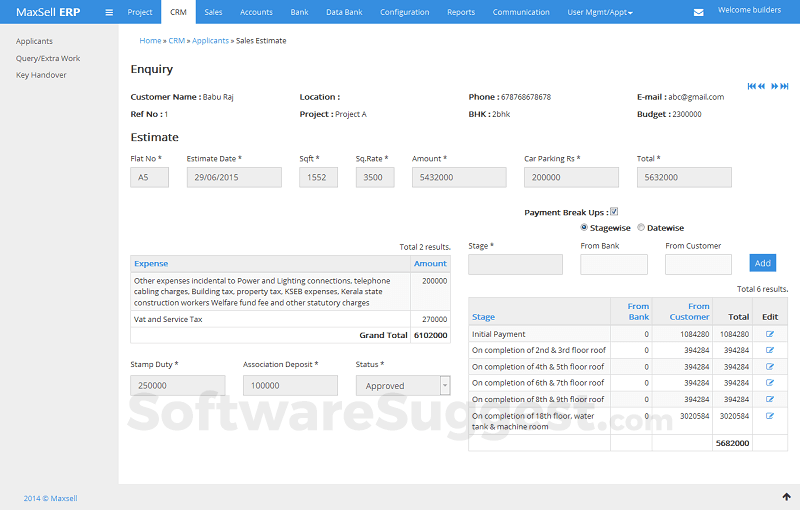Edit the 6th & 7th floor roof row
This screenshot has width=800, height=510.
pyautogui.click(x=769, y=382)
